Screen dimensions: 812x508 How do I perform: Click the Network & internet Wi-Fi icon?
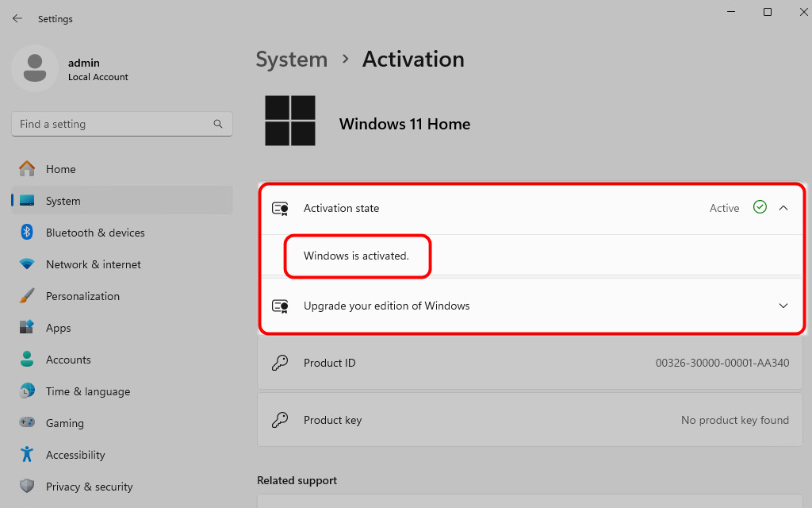[27, 264]
